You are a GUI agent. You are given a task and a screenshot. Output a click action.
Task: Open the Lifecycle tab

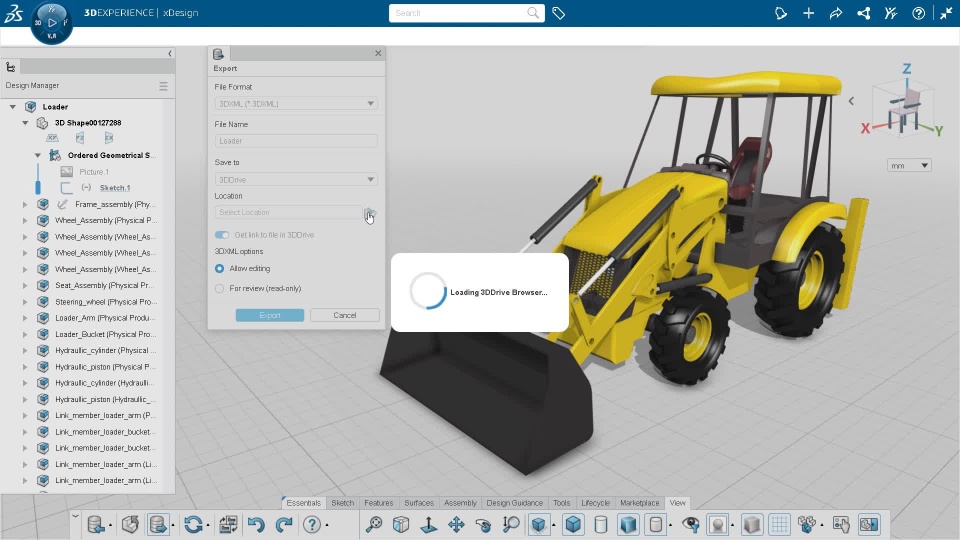[x=595, y=503]
